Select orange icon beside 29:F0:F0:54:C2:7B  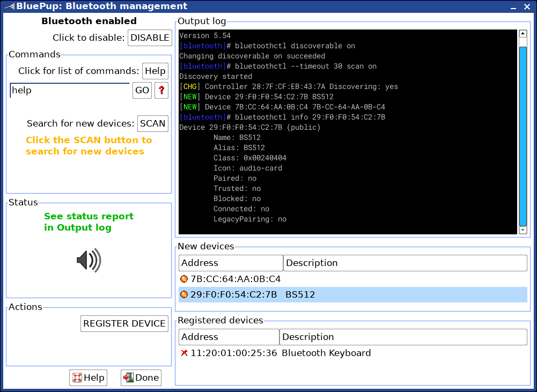point(184,294)
